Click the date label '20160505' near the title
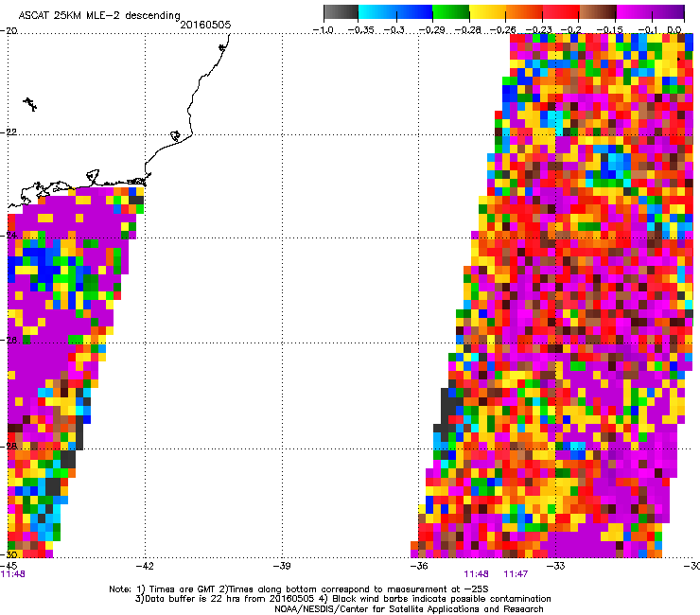This screenshot has width=700, height=615. point(205,25)
